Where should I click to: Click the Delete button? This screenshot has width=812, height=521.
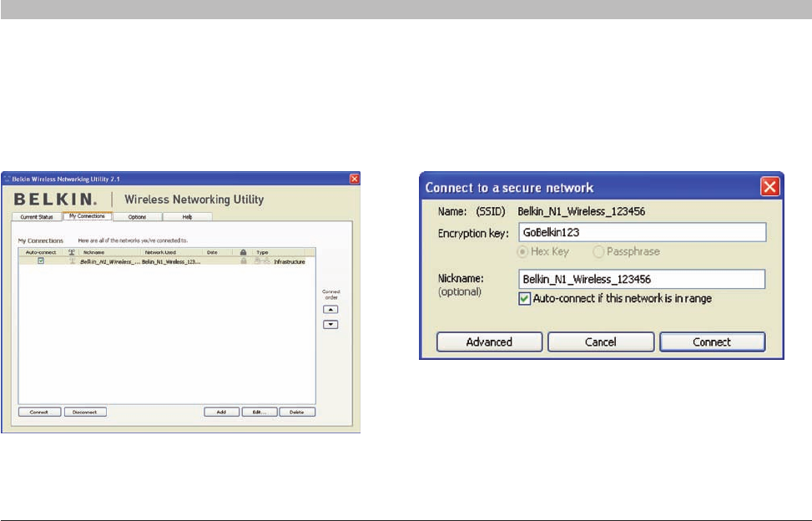point(297,412)
